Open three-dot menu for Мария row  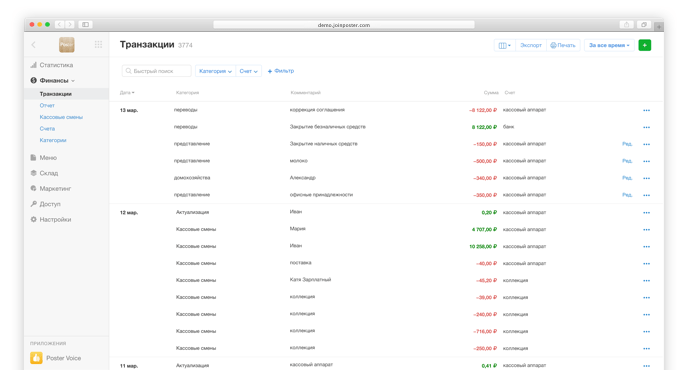[646, 230]
